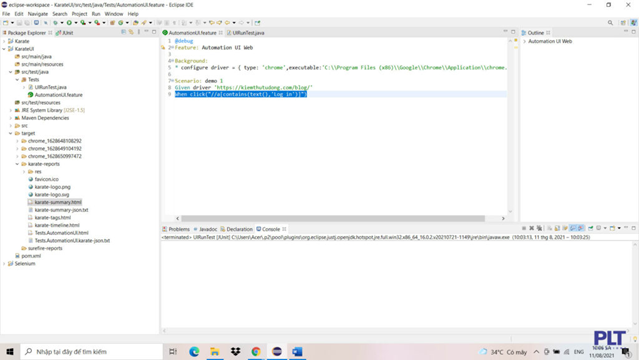Click the Search magnifier icon in toolbar
639x360 pixels.
(610, 23)
